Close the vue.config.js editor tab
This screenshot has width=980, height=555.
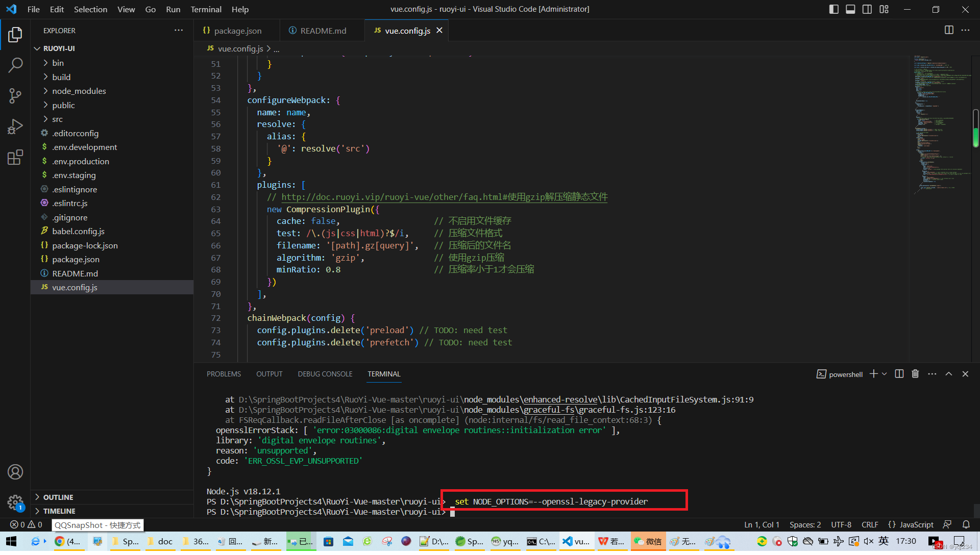coord(439,31)
